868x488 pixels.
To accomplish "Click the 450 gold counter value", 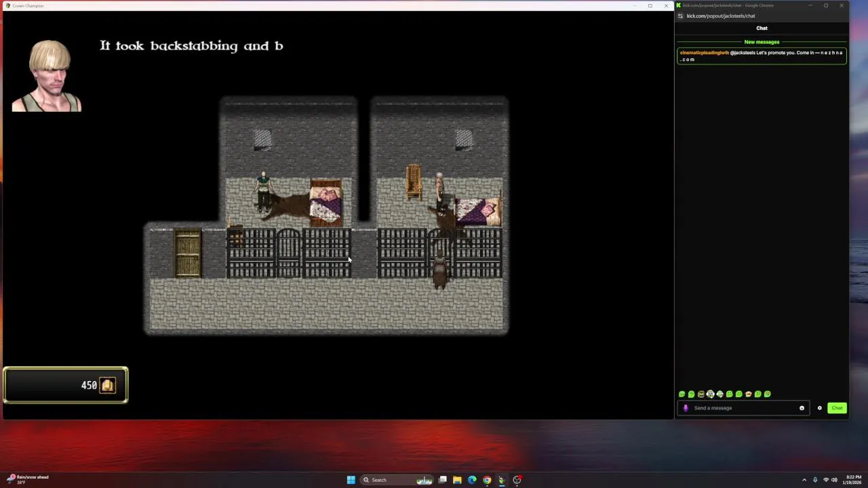I will coord(89,385).
